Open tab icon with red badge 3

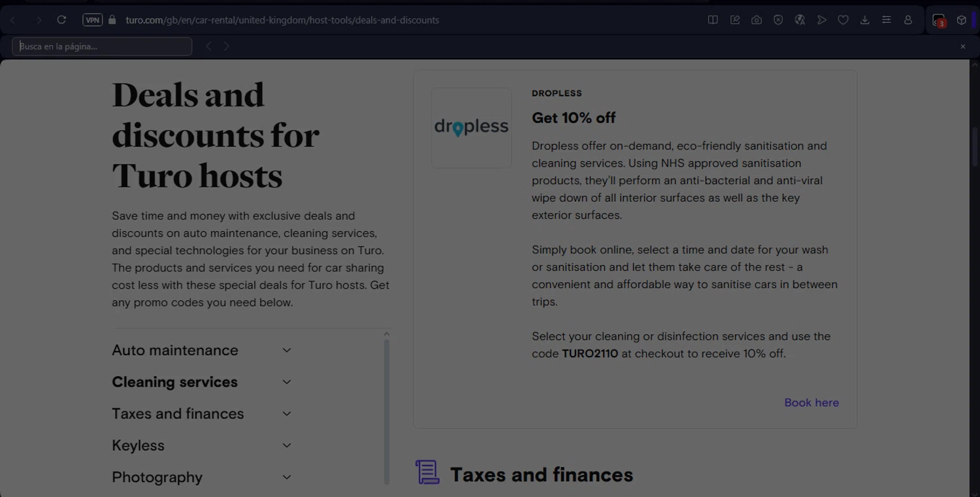[939, 20]
